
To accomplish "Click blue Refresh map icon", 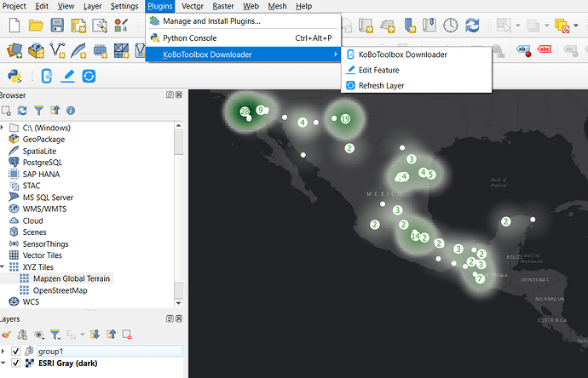I will click(x=472, y=26).
